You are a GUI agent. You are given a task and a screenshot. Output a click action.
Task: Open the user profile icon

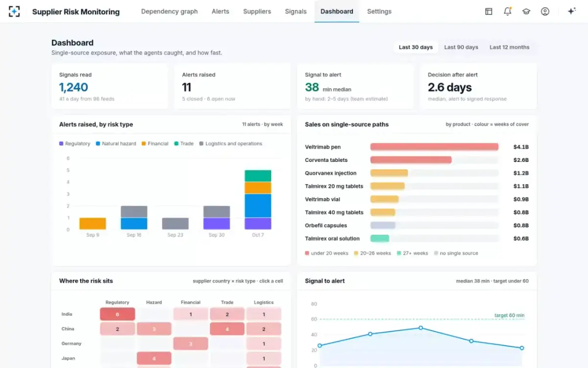pyautogui.click(x=545, y=11)
